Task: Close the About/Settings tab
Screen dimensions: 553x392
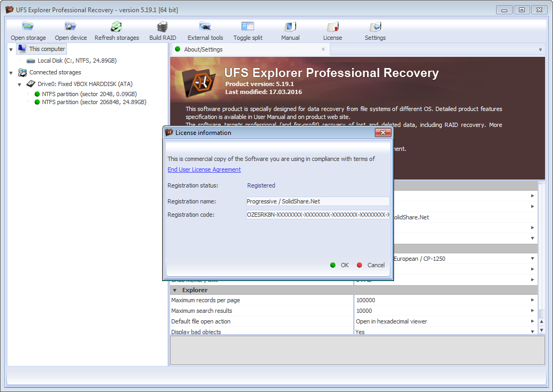Action: (323, 49)
